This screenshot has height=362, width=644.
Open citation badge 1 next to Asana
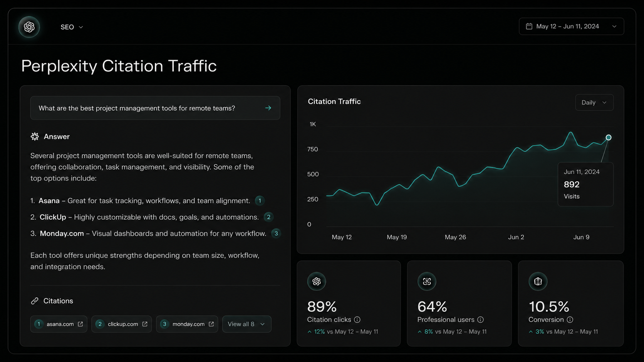tap(260, 200)
